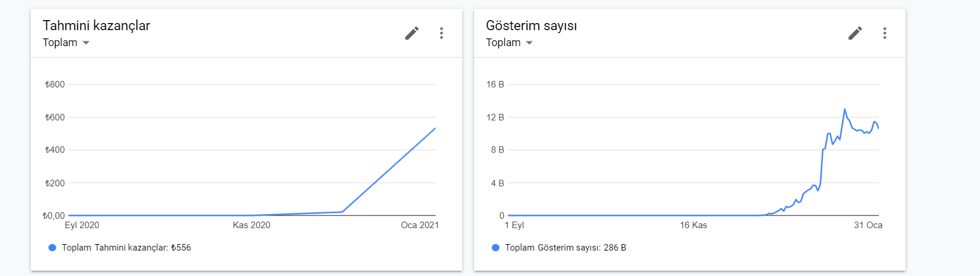
Task: Click blue legend dot for Tahmini kazançlar
Action: tap(52, 248)
